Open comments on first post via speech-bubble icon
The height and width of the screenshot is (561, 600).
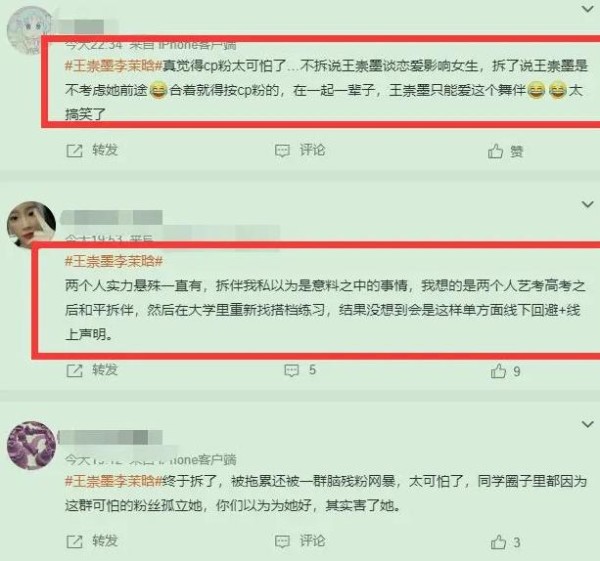(282, 151)
